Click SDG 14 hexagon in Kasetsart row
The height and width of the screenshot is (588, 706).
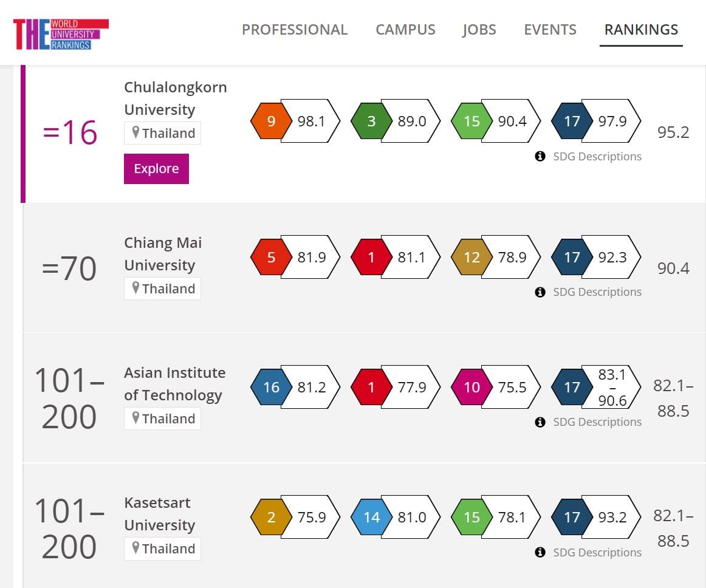(x=371, y=518)
